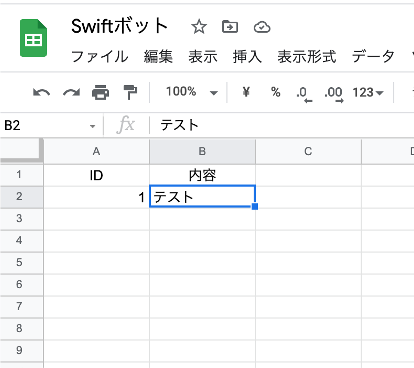The height and width of the screenshot is (368, 414).
Task: Click the redo arrow icon
Action: pos(71,92)
